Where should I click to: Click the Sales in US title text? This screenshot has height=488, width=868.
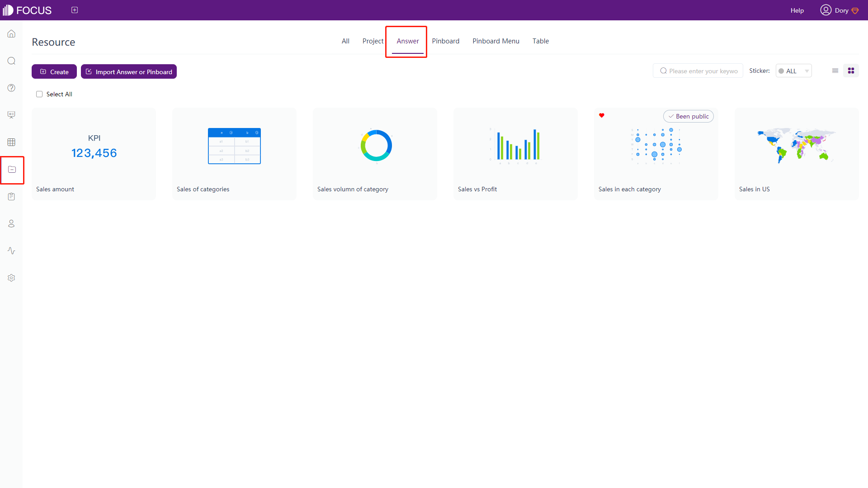coord(754,189)
